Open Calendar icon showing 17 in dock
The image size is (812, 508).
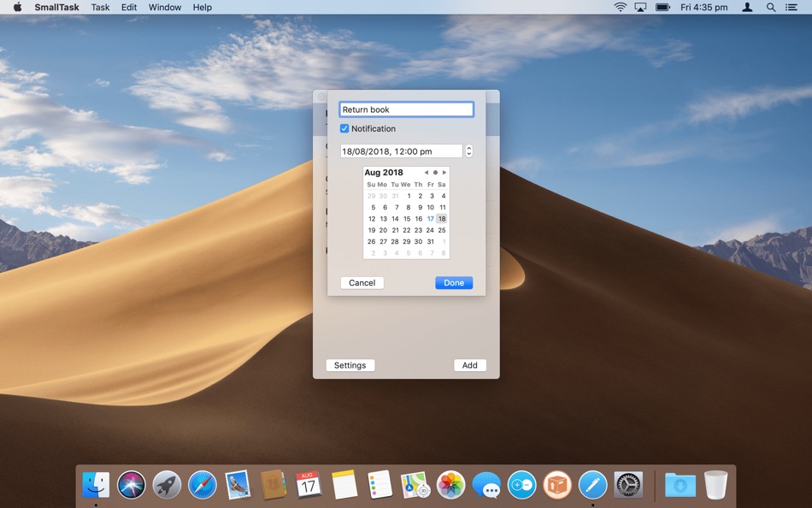[x=309, y=485]
